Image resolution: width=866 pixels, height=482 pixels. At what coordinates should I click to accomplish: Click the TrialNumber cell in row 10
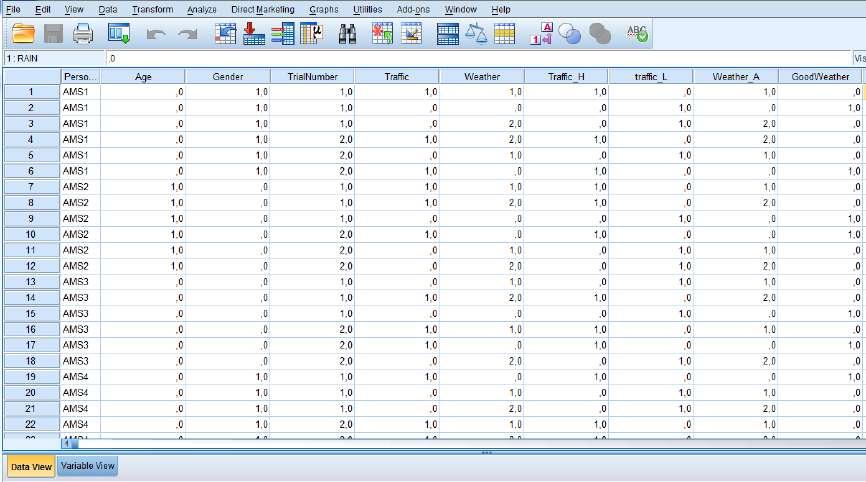click(x=313, y=235)
